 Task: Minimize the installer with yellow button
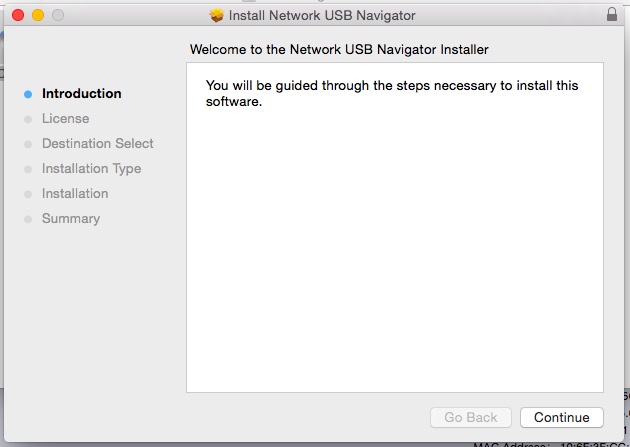pyautogui.click(x=38, y=15)
